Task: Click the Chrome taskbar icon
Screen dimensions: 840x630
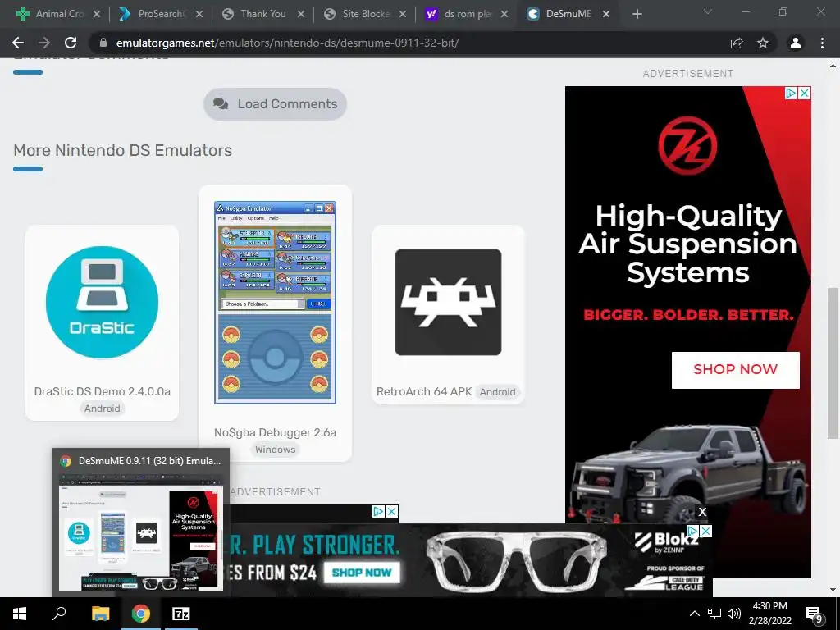Action: point(141,614)
